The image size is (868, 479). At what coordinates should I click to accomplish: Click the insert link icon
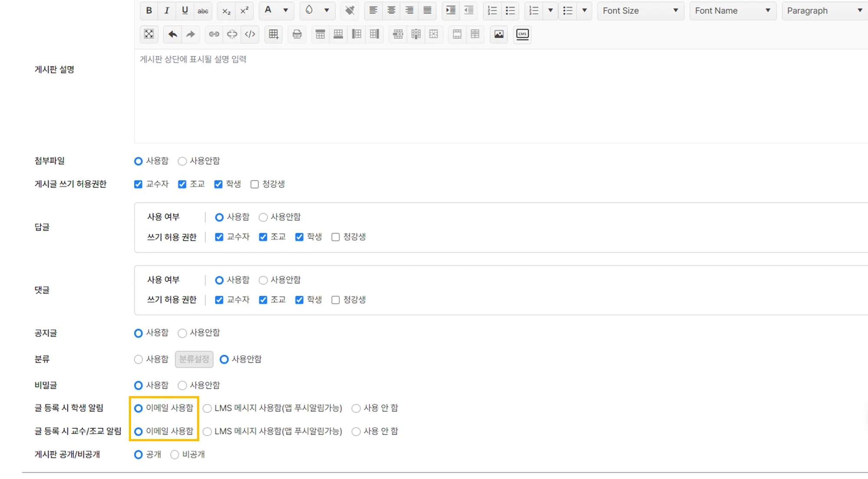pos(214,34)
